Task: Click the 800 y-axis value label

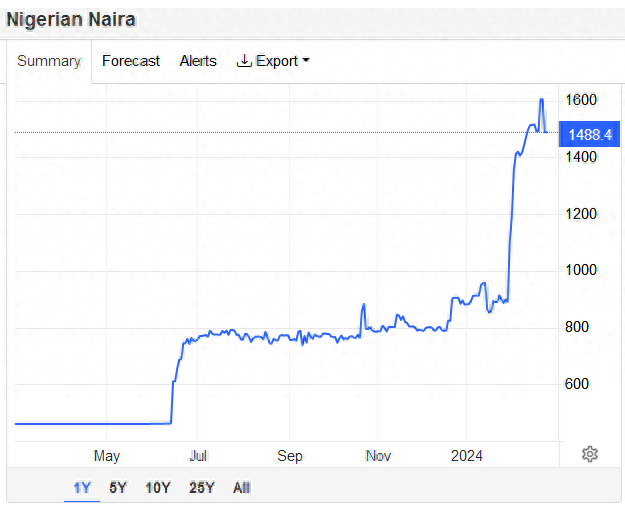Action: click(x=581, y=327)
